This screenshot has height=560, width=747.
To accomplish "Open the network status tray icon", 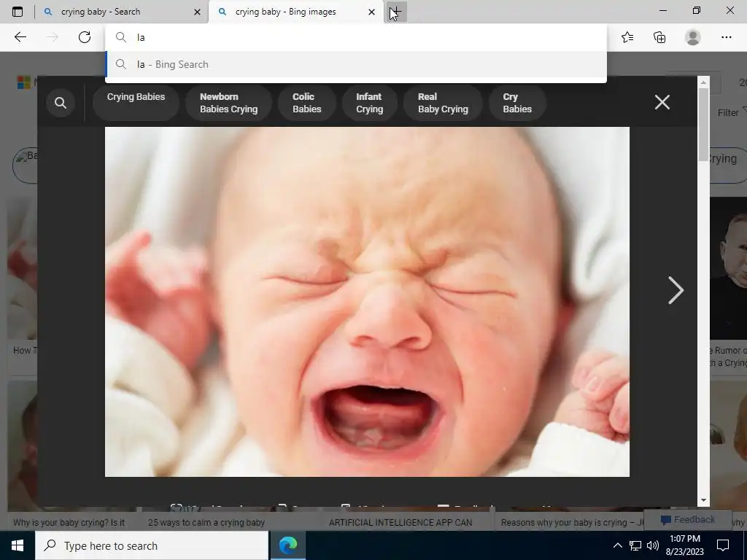I will [635, 545].
